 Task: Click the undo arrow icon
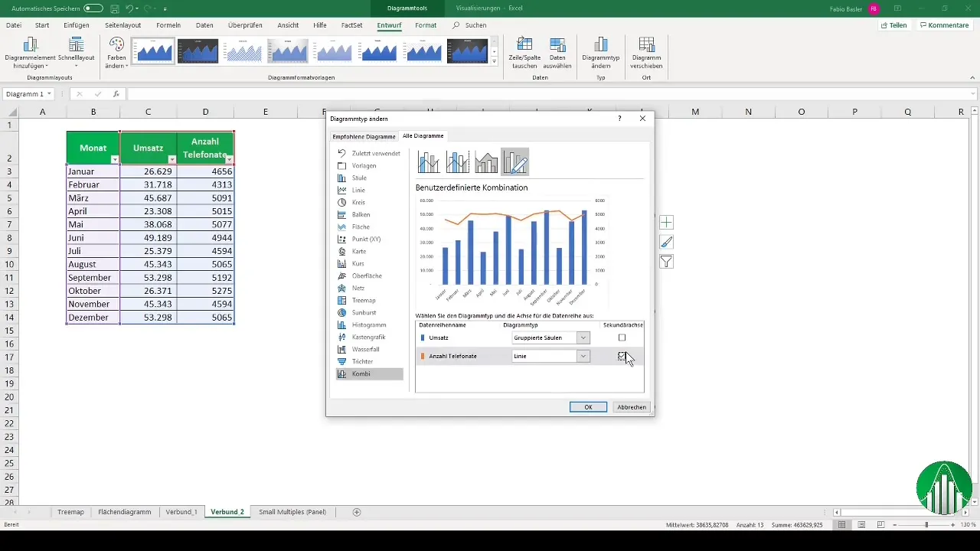[129, 8]
